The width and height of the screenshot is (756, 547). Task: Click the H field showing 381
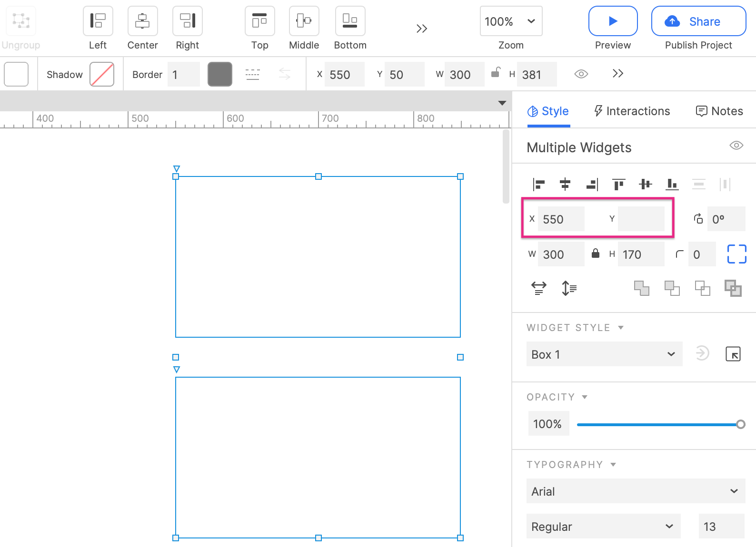[x=537, y=74]
